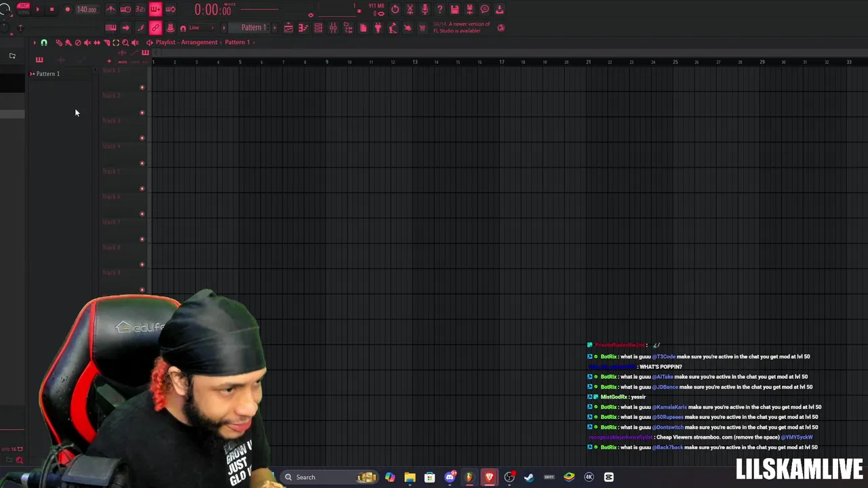Save new version with arrow floppy icon
The height and width of the screenshot is (488, 868).
[x=469, y=9]
